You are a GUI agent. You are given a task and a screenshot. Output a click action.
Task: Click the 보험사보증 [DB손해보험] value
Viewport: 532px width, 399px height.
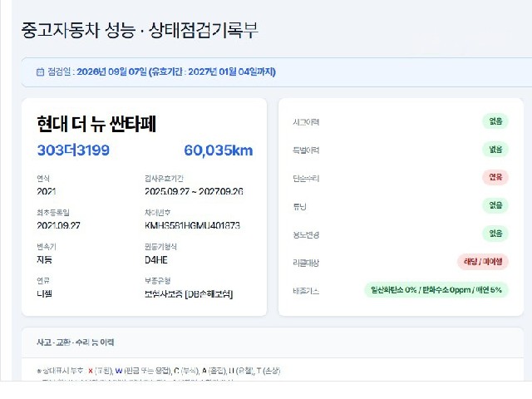(x=189, y=293)
